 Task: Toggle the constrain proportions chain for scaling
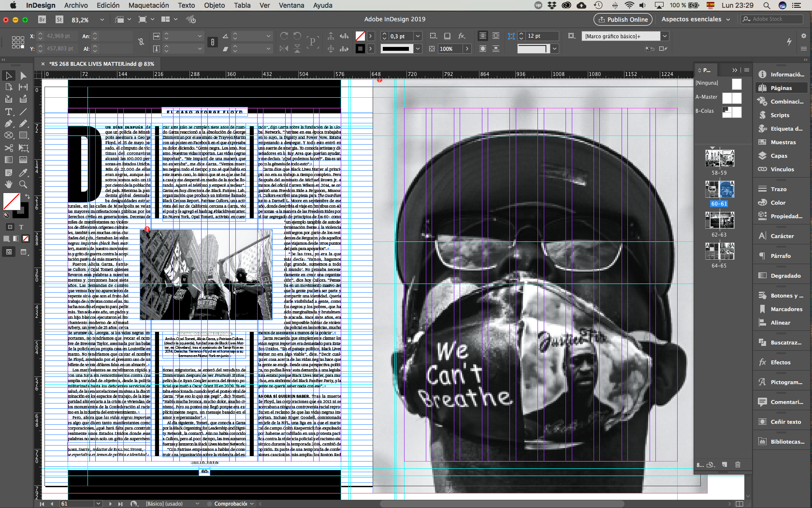tap(212, 43)
